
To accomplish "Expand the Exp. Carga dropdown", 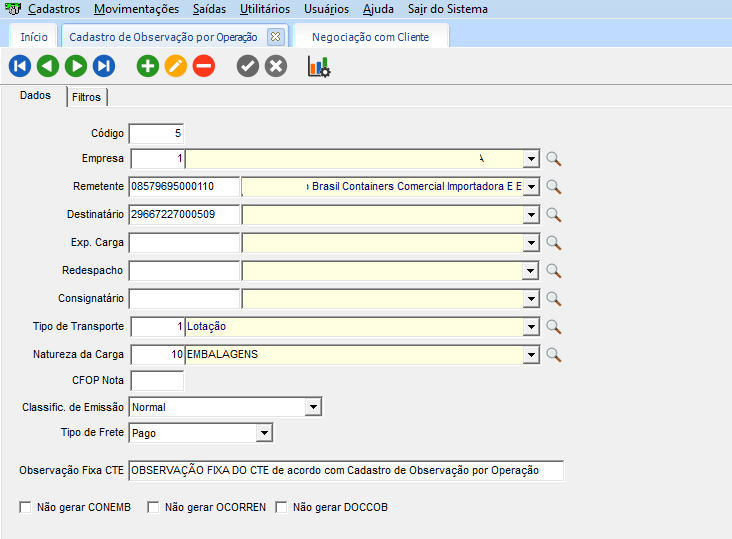I will tap(531, 243).
